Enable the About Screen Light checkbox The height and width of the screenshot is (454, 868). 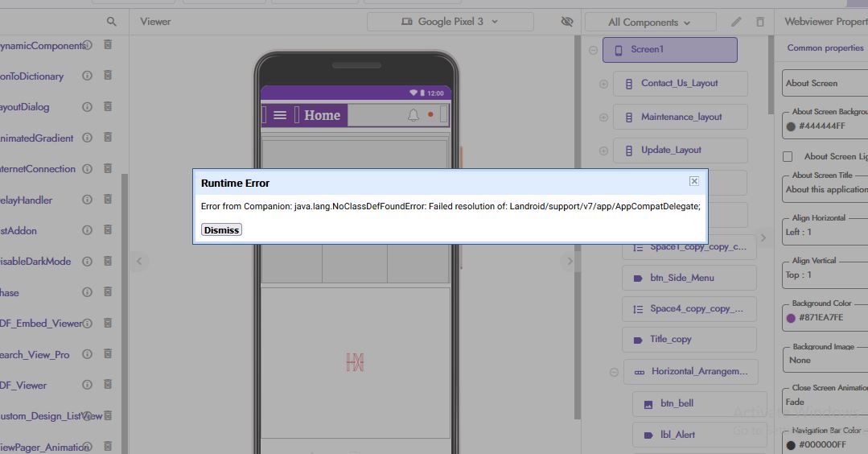[x=788, y=156]
